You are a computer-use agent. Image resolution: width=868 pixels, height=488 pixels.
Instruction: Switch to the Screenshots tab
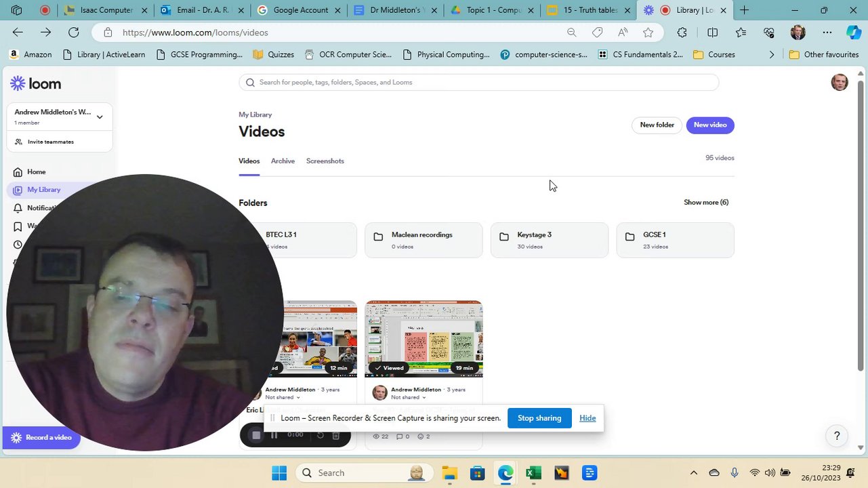point(325,161)
